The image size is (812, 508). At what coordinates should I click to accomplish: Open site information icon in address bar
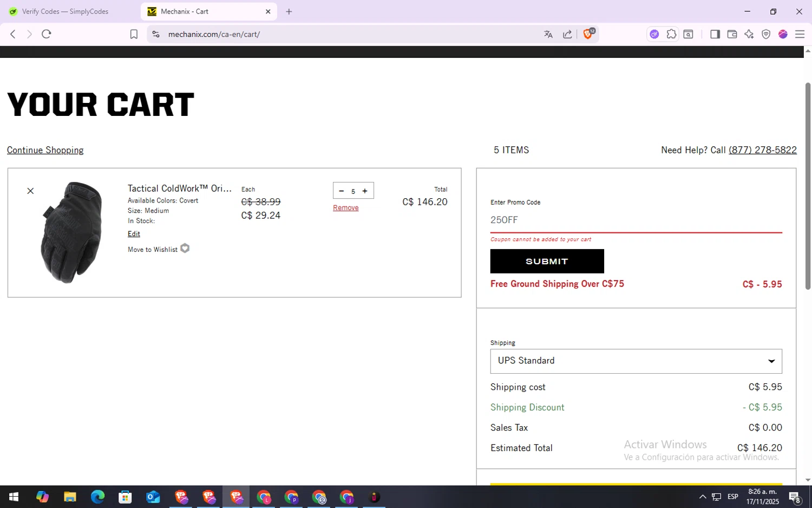pyautogui.click(x=156, y=34)
